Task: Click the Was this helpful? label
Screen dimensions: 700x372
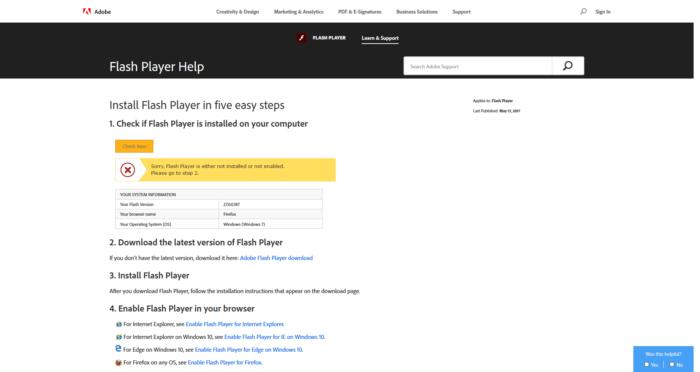Action: point(663,354)
